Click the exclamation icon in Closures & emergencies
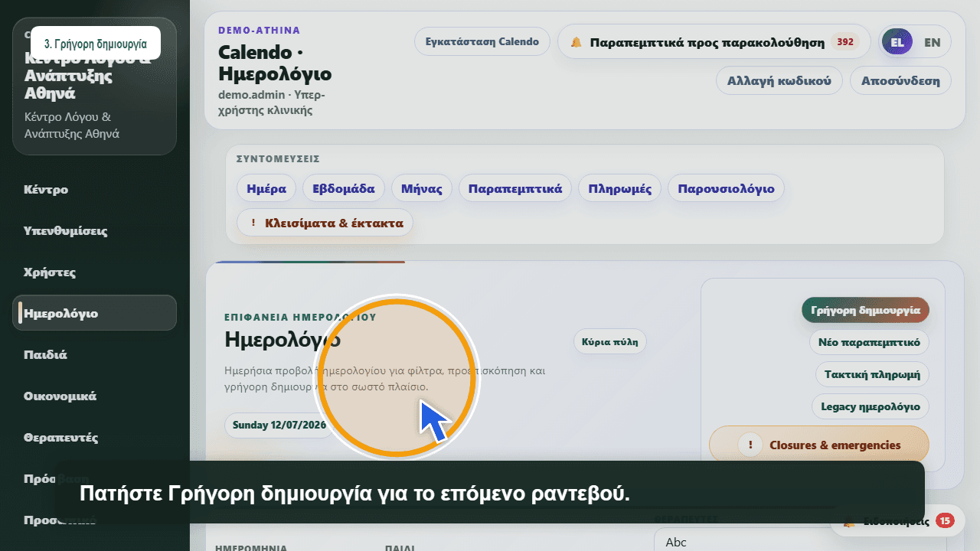This screenshot has width=980, height=551. pos(750,445)
